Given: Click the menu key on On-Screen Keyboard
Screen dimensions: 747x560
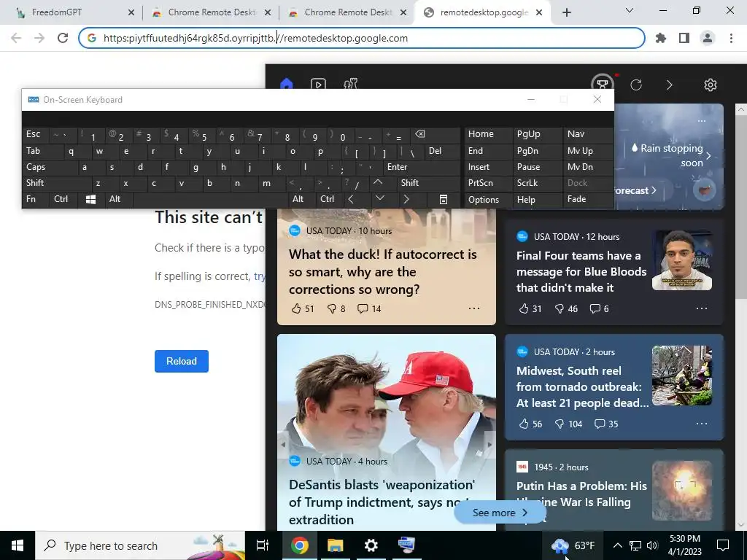Looking at the screenshot, I should [443, 199].
